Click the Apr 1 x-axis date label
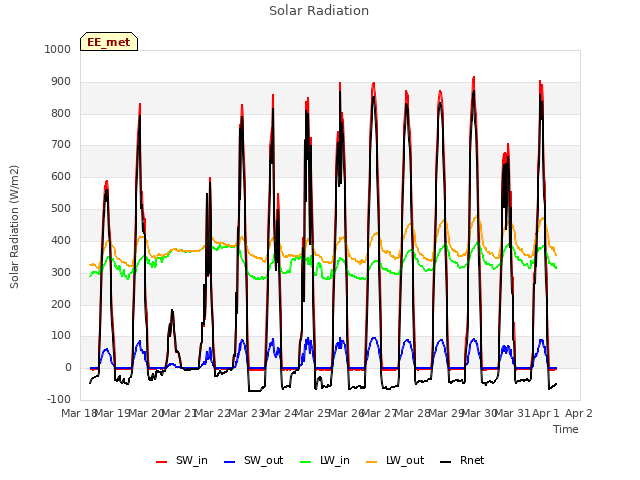 pyautogui.click(x=546, y=413)
